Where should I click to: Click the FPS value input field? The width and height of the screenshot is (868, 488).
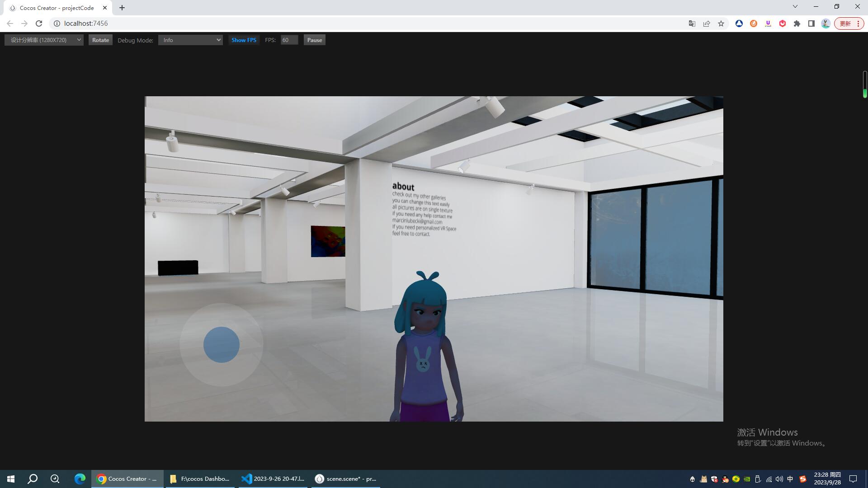pyautogui.click(x=289, y=40)
